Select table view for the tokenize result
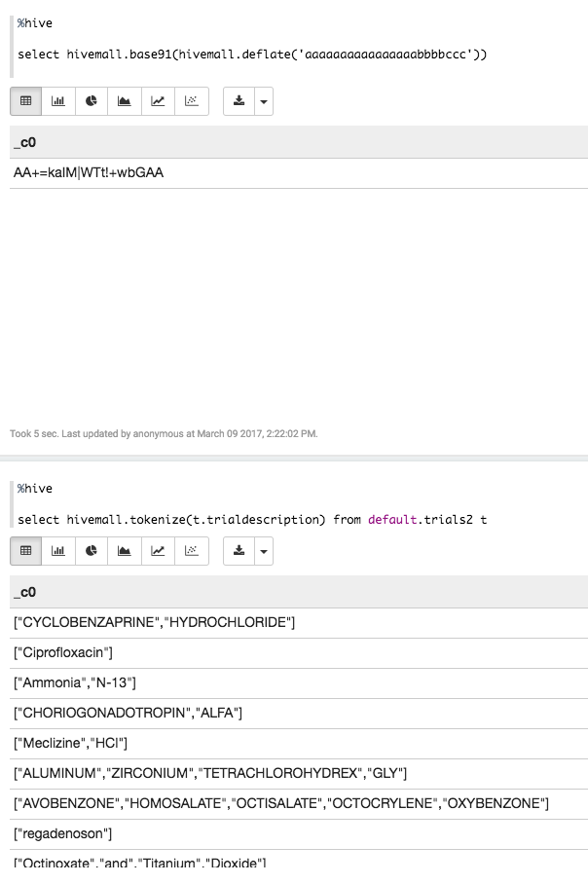 25,551
